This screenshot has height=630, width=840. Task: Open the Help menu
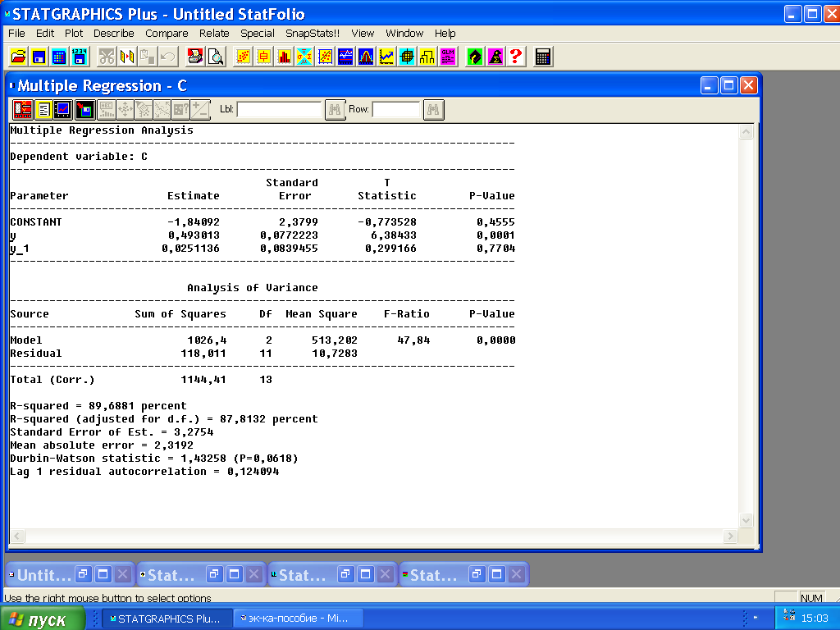(445, 33)
